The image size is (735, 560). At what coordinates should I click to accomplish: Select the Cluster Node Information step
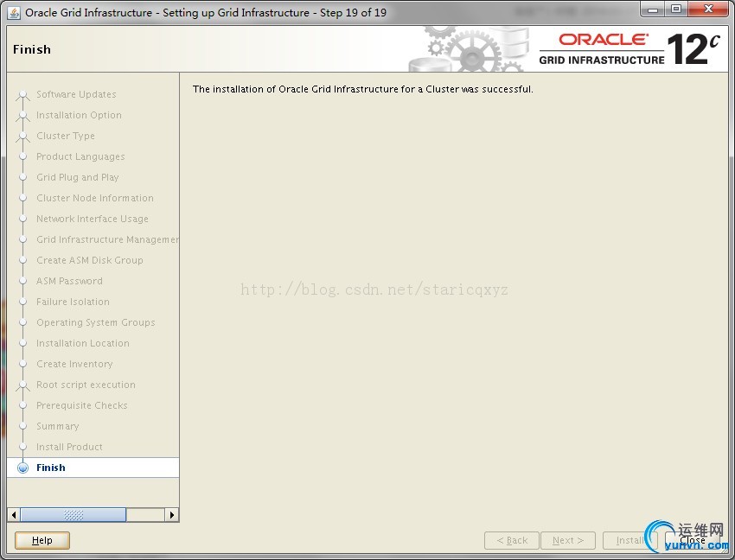tap(95, 198)
